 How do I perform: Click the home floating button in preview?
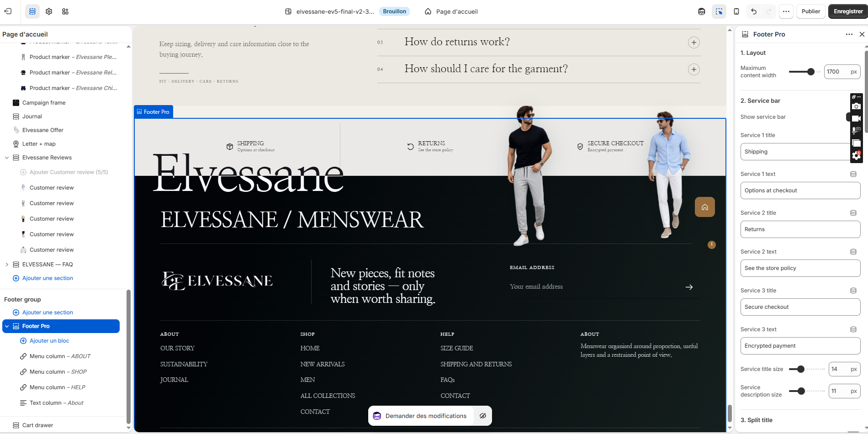(x=705, y=207)
